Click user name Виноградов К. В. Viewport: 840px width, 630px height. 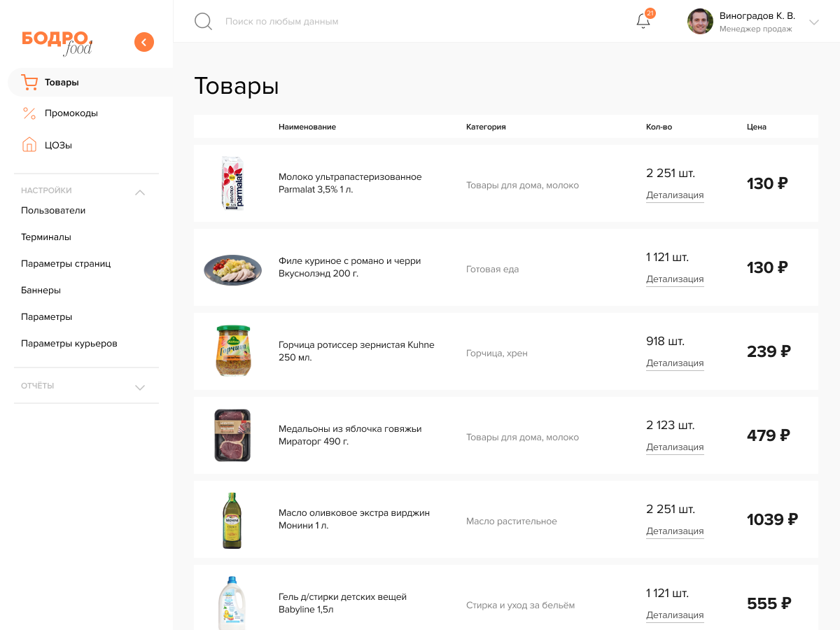click(757, 15)
